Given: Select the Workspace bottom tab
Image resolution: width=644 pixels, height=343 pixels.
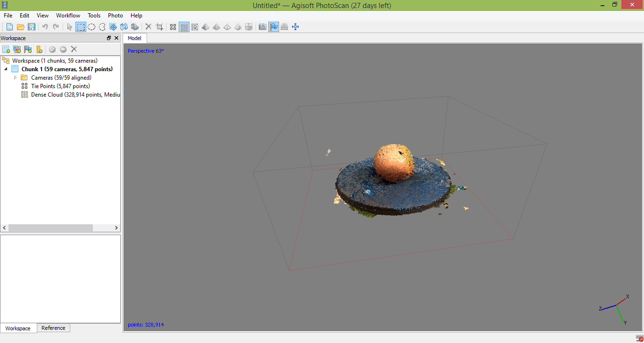Looking at the screenshot, I should [x=18, y=328].
